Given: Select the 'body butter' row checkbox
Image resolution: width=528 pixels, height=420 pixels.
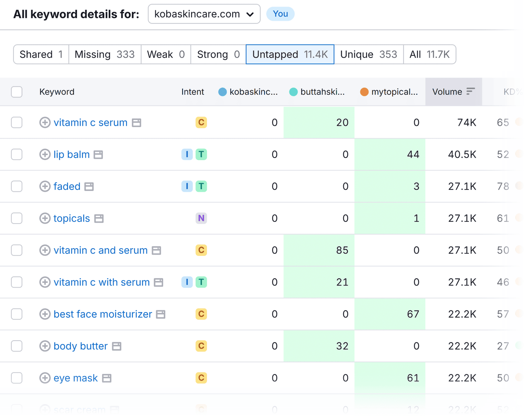Looking at the screenshot, I should pyautogui.click(x=16, y=346).
